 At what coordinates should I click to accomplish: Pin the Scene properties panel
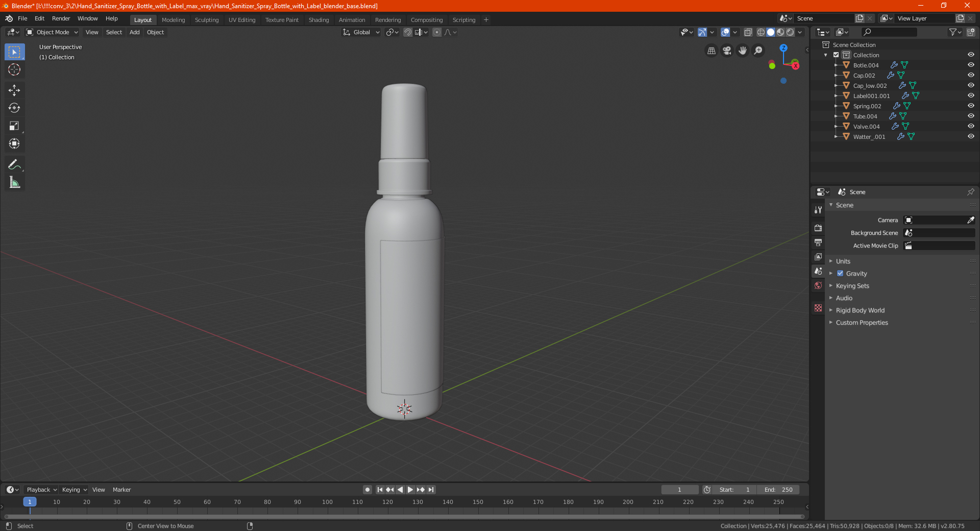(970, 192)
